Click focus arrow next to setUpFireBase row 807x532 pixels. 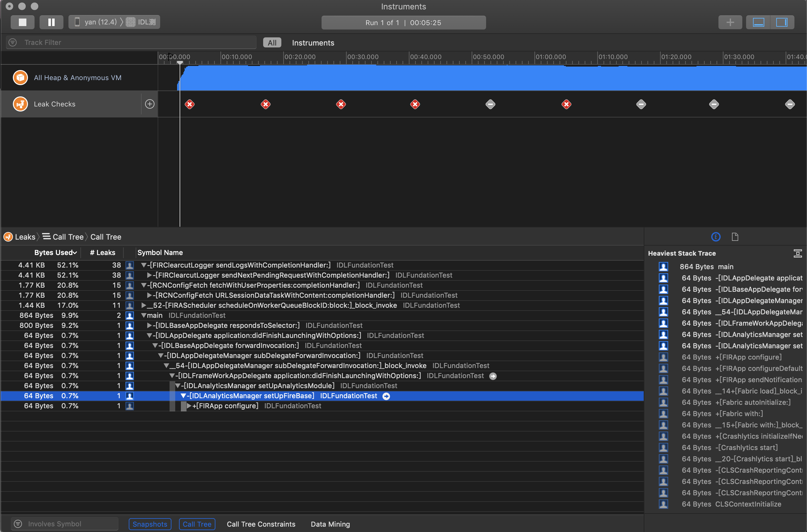click(x=386, y=396)
